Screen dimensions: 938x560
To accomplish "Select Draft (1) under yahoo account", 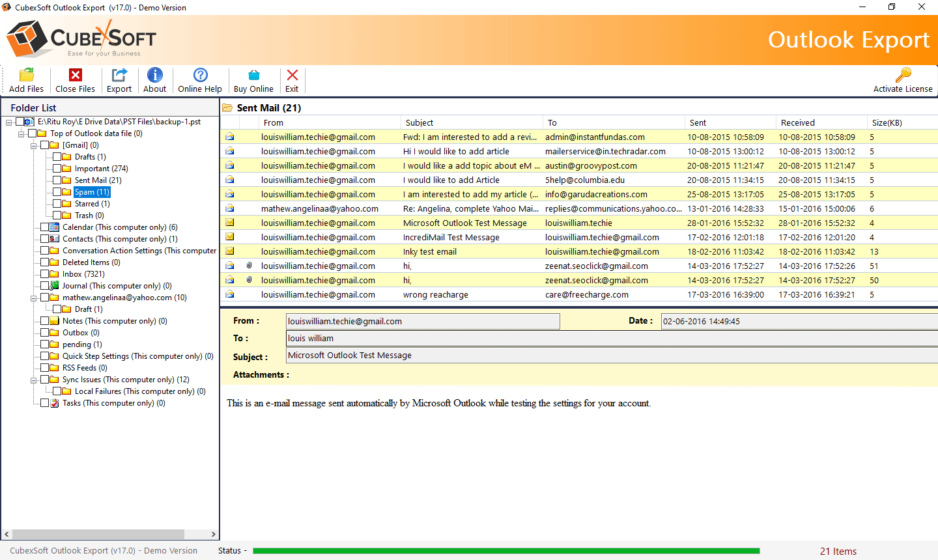I will (x=89, y=309).
